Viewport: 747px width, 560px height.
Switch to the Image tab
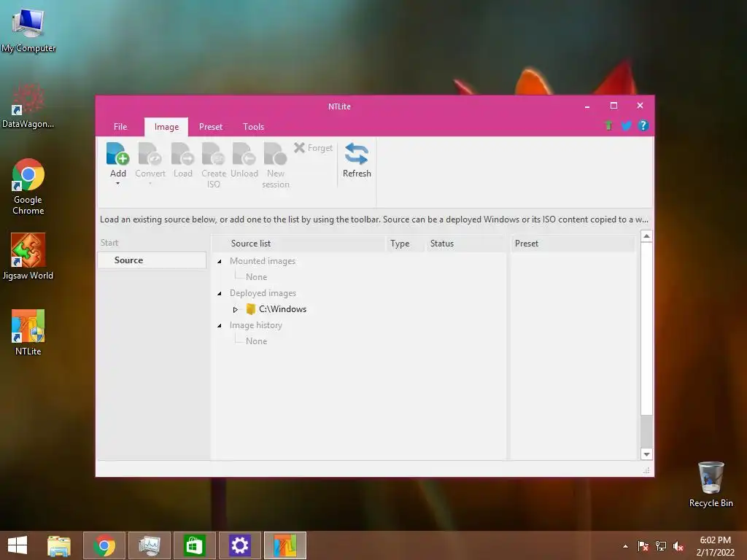[166, 127]
